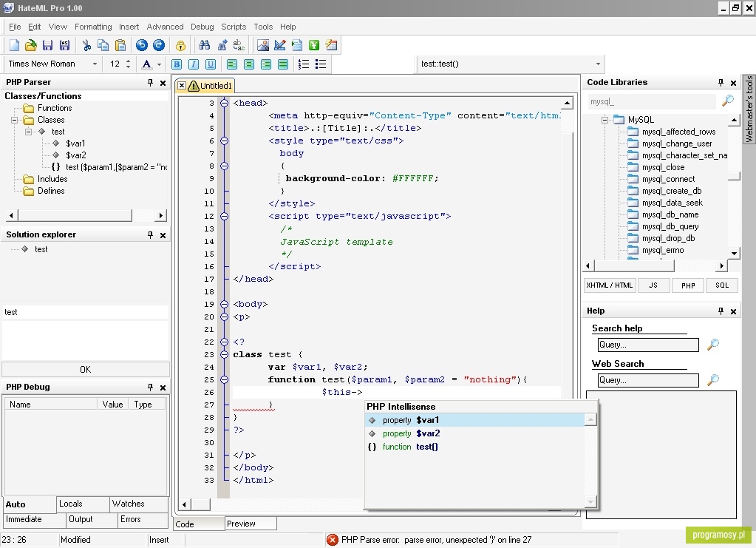
Task: Redo the last undone action
Action: (x=159, y=45)
